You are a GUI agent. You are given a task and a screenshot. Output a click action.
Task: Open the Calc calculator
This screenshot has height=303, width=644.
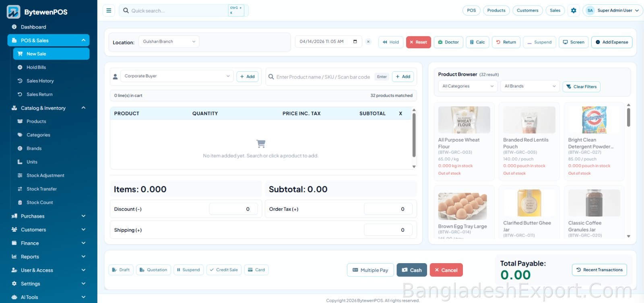[x=477, y=42]
